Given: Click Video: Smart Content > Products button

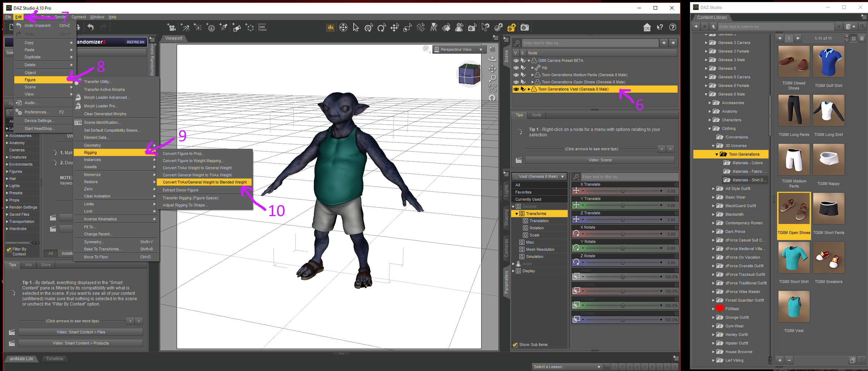Looking at the screenshot, I should [81, 343].
